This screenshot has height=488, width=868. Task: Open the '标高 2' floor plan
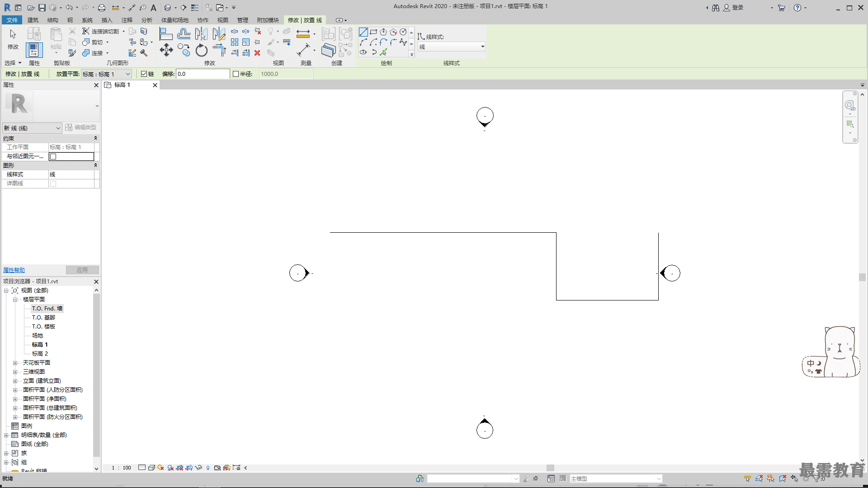click(40, 354)
